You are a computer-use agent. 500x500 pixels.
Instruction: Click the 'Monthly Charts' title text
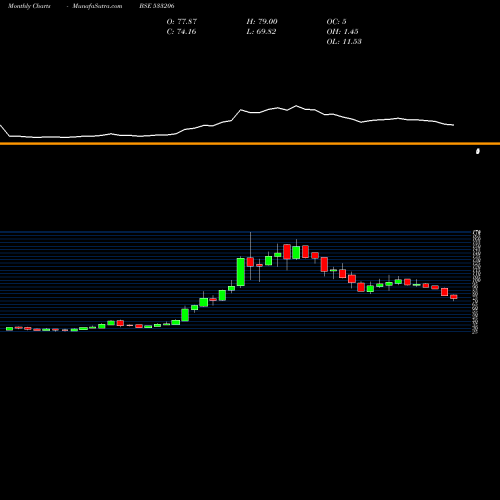tap(29, 6)
